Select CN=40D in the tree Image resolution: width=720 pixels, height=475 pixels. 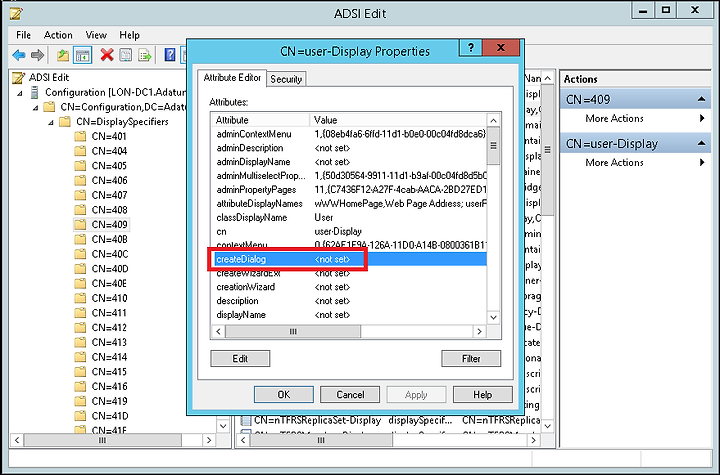point(110,269)
